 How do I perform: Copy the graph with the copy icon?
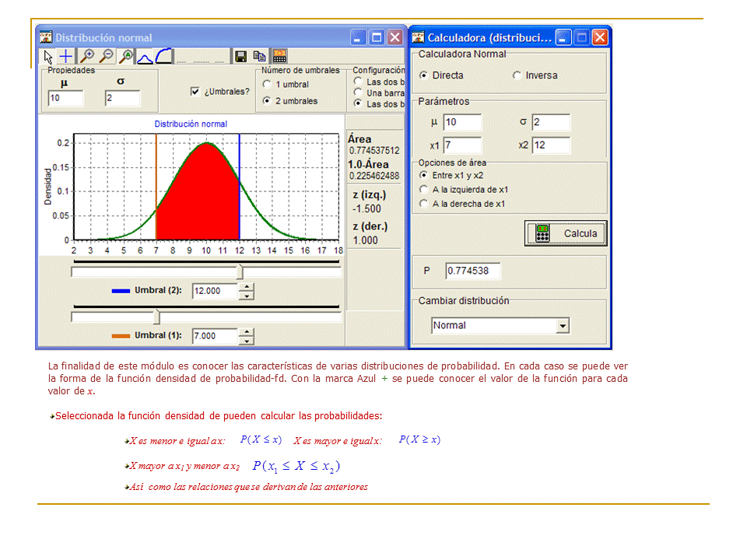click(x=260, y=56)
